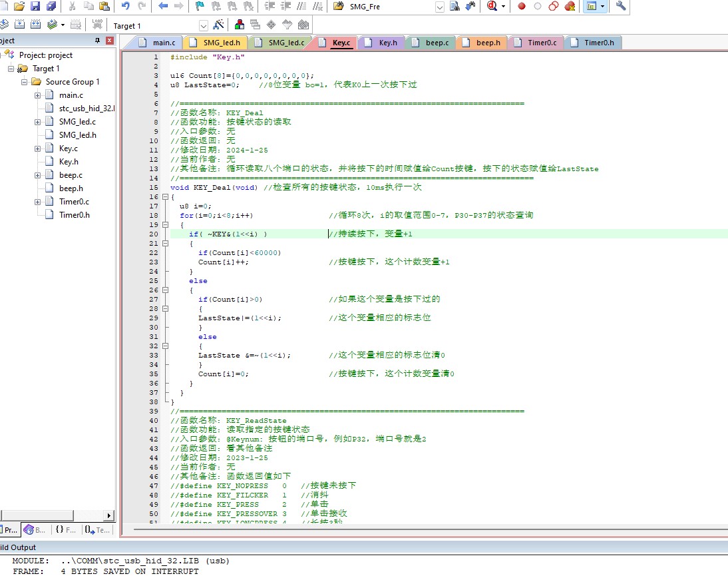Click the Find document icon
Image resolution: width=728 pixels, height=576 pixels.
pyautogui.click(x=455, y=6)
